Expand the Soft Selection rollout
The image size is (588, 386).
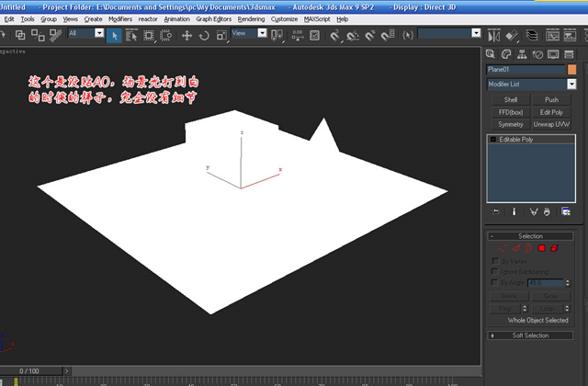pos(530,335)
